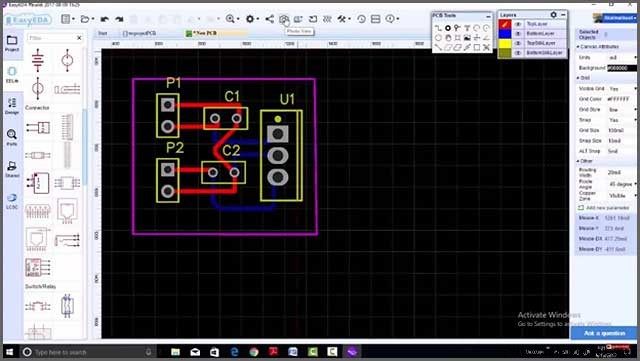Clear the library filter with X
The height and width of the screenshot is (361, 640).
(x=79, y=38)
